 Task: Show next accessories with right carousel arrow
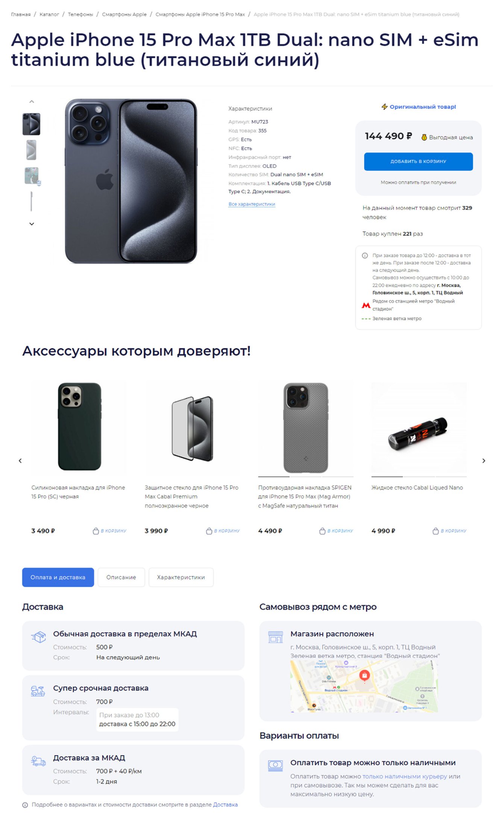[484, 461]
